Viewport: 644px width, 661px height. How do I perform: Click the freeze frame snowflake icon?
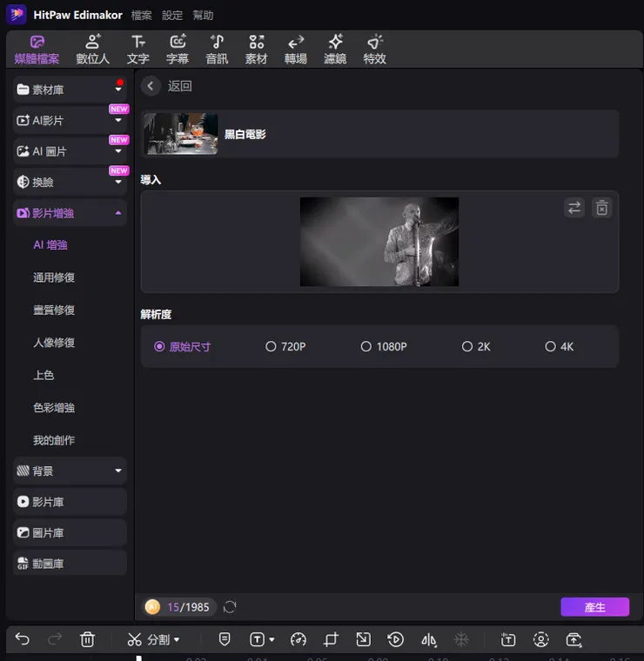[x=461, y=639]
